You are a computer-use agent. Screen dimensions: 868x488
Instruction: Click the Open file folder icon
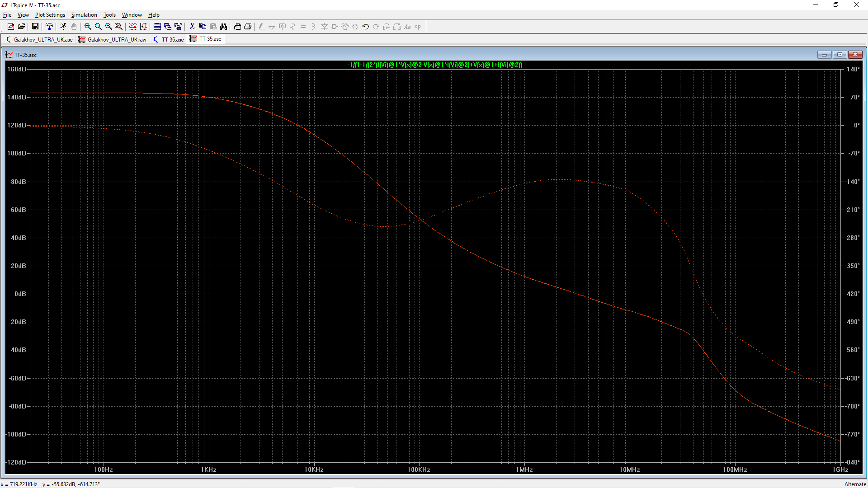[x=21, y=27]
